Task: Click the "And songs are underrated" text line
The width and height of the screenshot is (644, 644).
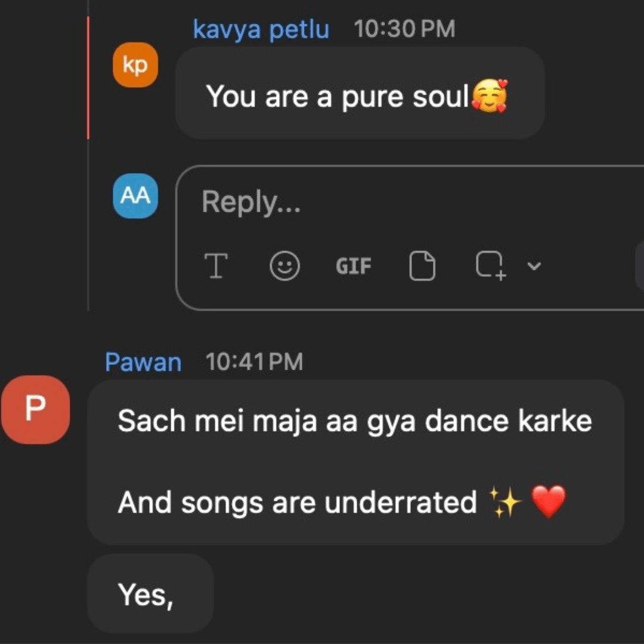Action: coord(297,502)
